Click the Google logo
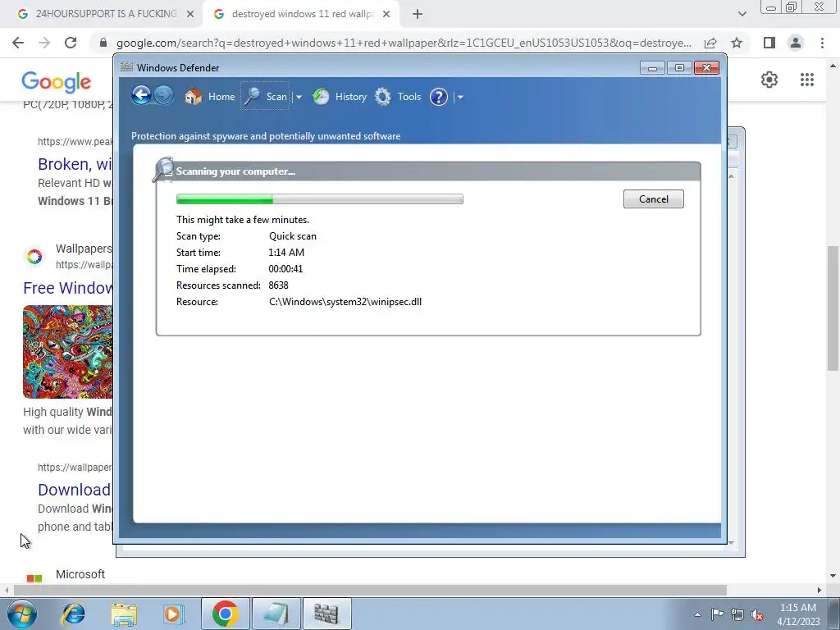The width and height of the screenshot is (840, 630). click(x=57, y=82)
